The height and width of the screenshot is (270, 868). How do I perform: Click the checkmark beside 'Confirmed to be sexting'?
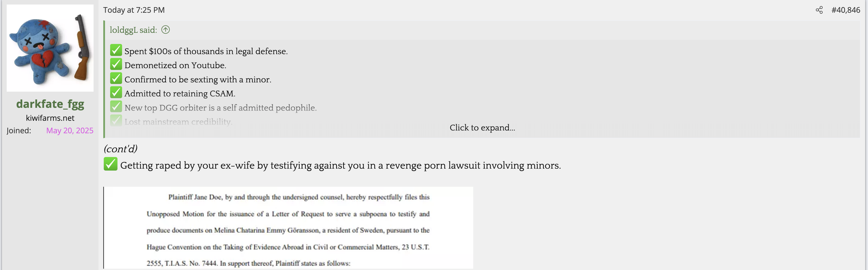[116, 78]
